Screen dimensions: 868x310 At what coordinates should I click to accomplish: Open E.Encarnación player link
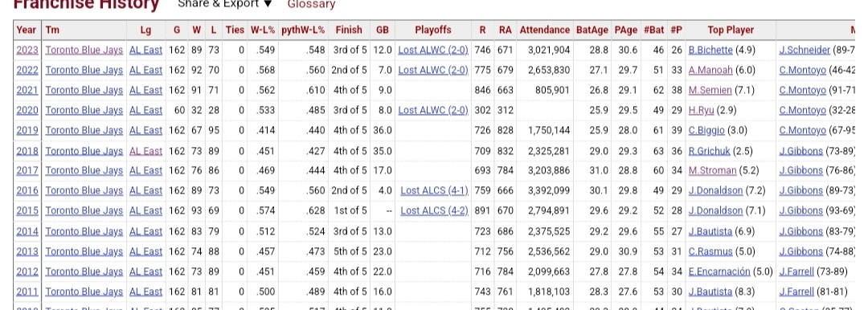[719, 271]
